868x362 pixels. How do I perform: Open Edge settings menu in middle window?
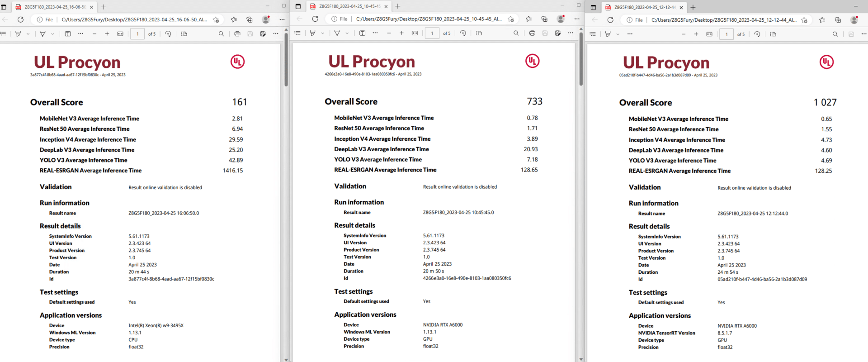tap(577, 19)
